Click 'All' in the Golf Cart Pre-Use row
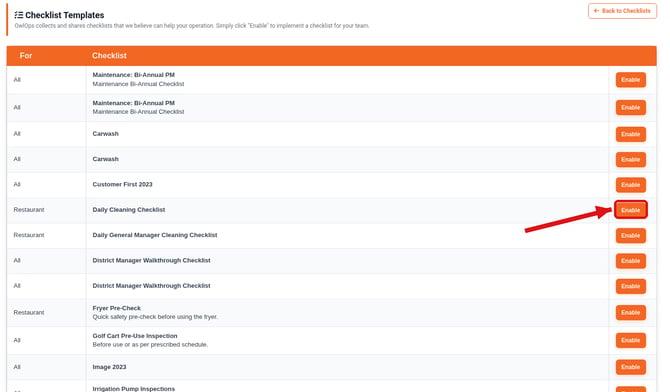The width and height of the screenshot is (670, 392). coord(17,340)
